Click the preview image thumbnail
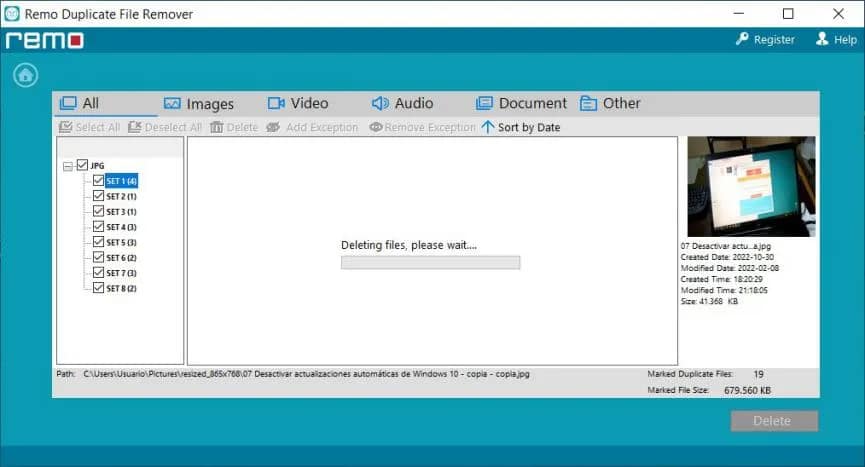 [x=751, y=186]
